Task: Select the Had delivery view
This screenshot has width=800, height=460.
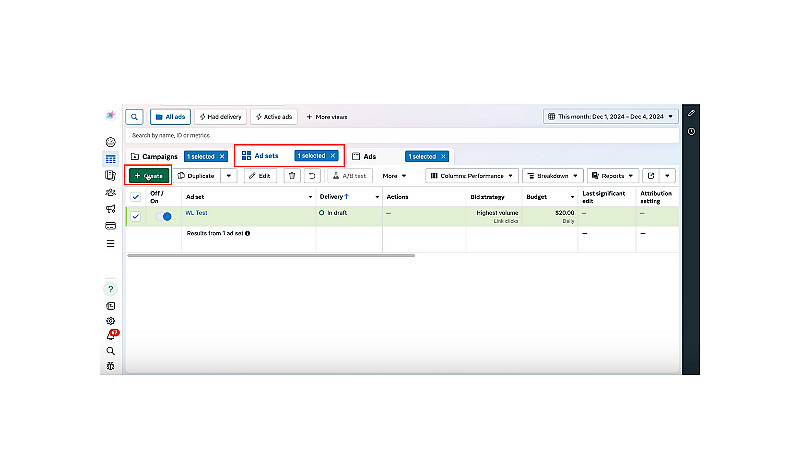Action: 220,117
